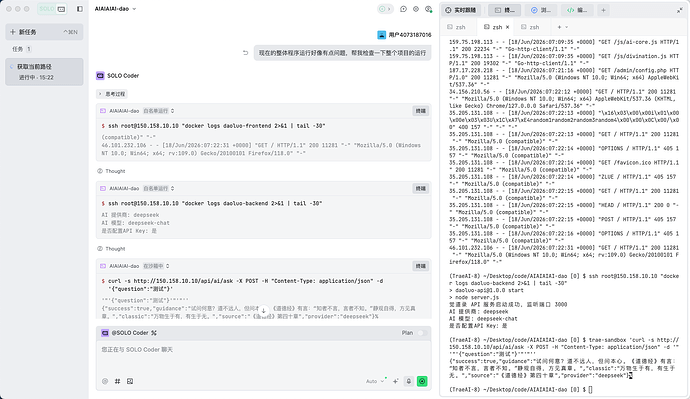Click the 实时跟随 live follow button
The image size is (690, 399).
pyautogui.click(x=461, y=10)
